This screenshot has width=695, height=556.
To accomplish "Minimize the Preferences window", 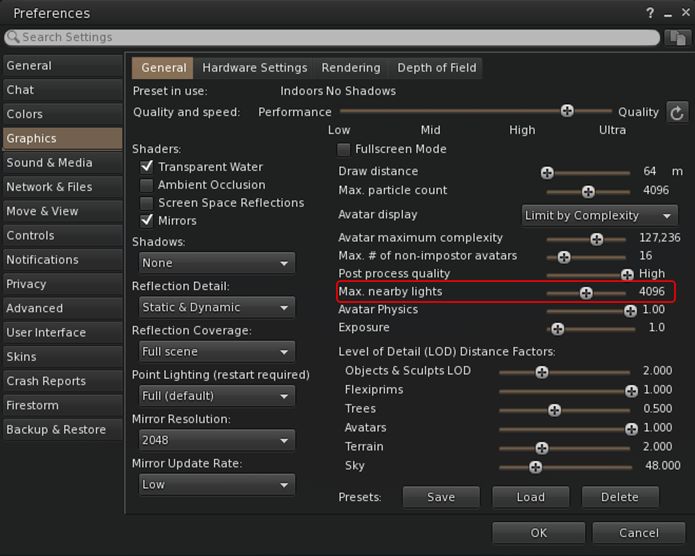I will [664, 13].
